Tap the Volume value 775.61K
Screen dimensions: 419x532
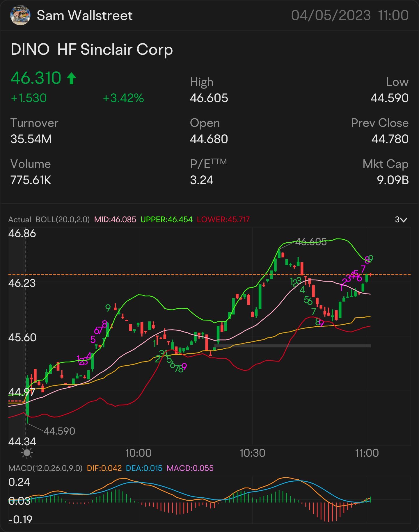31,180
